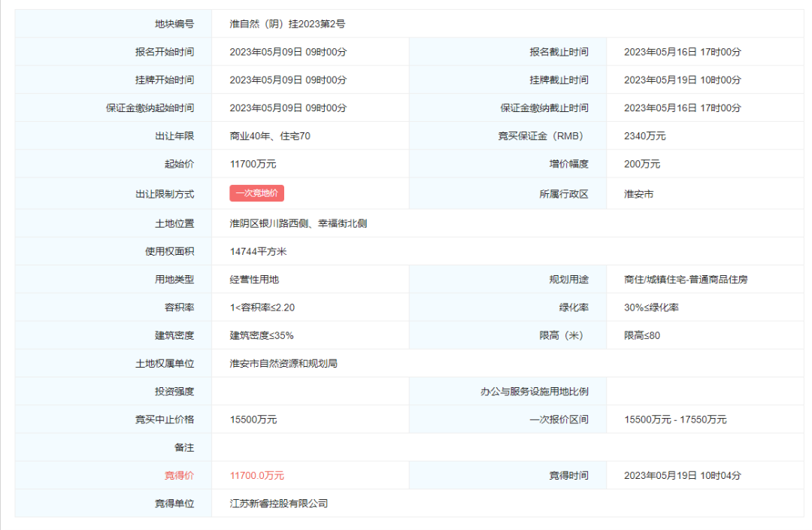The image size is (812, 530).
Task: Click the 11700.0万元 winning price value
Action: click(257, 475)
